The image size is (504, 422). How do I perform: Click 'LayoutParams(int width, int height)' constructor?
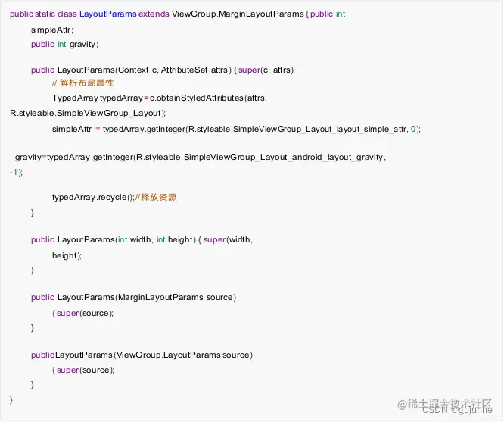click(126, 240)
